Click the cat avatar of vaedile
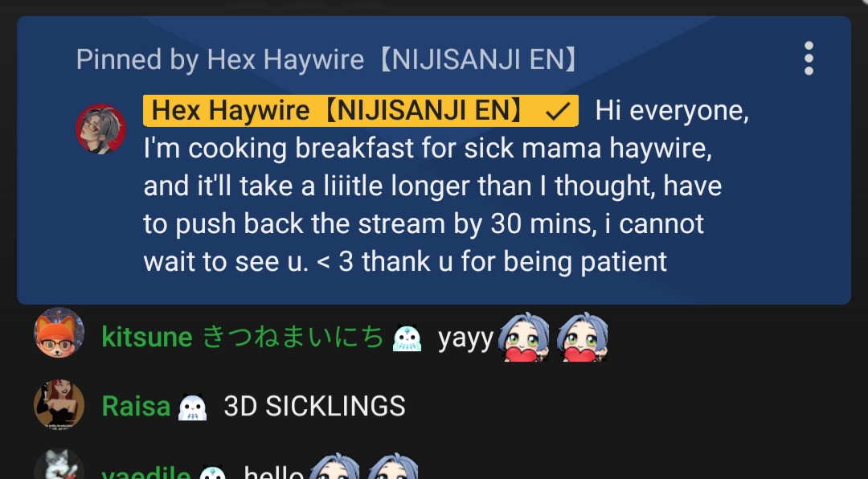Image resolution: width=868 pixels, height=479 pixels. [x=59, y=464]
